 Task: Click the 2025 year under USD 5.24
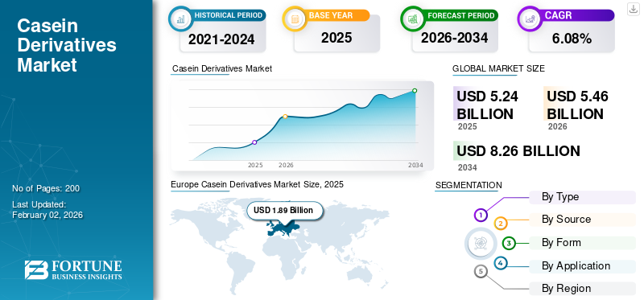468,126
